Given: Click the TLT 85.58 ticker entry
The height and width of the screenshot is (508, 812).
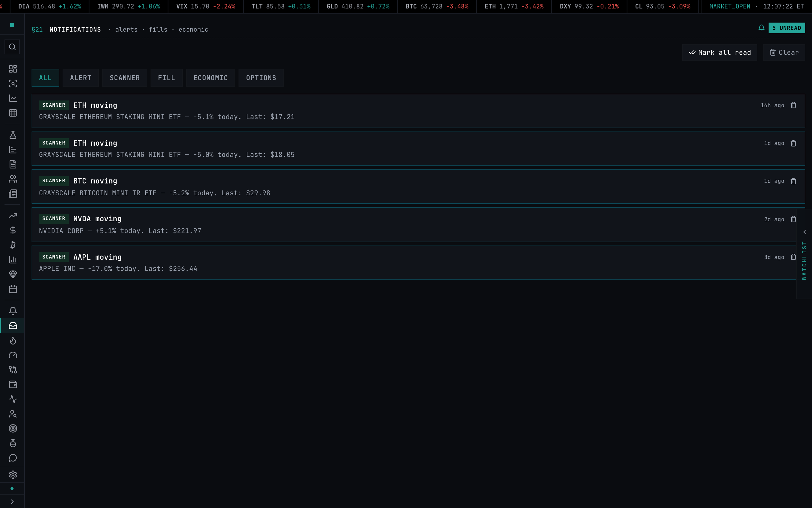Looking at the screenshot, I should 281,6.
